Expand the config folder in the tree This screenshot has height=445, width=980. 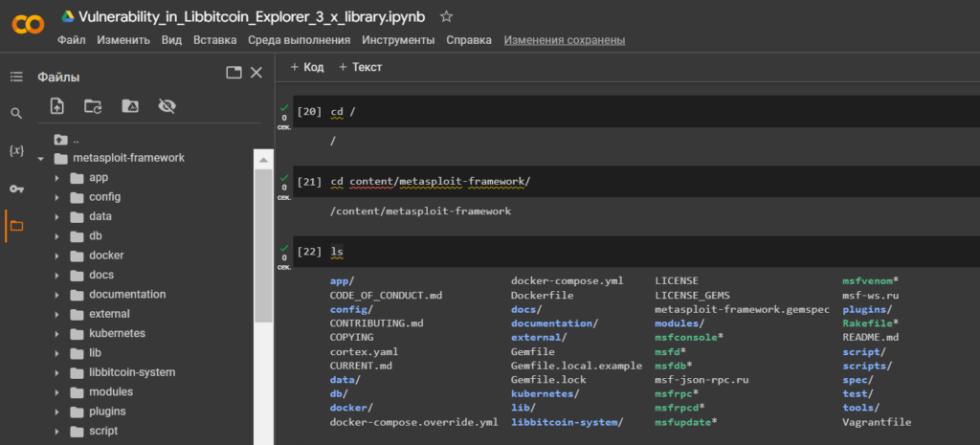click(56, 197)
